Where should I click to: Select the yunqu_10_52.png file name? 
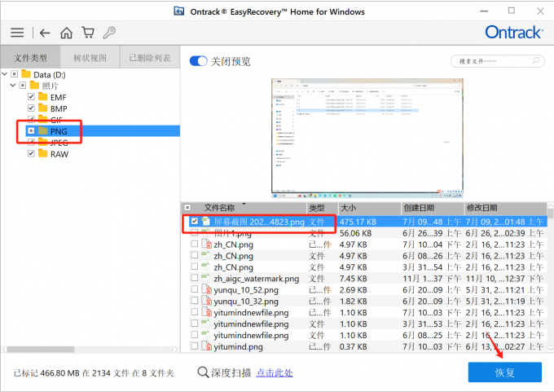point(246,290)
